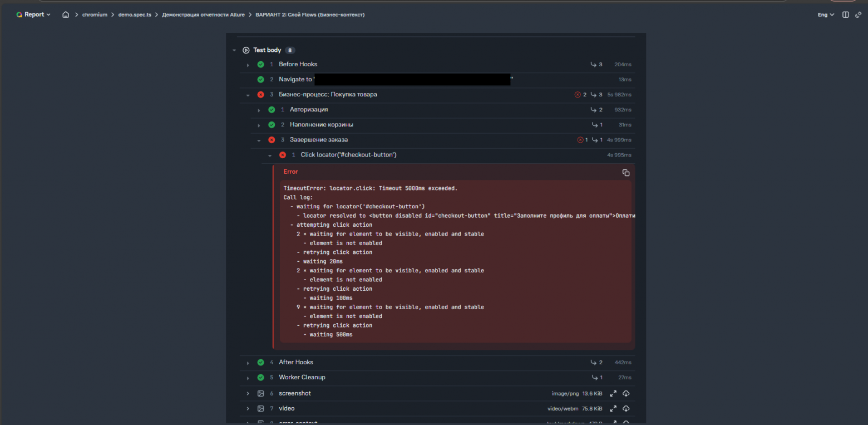The width and height of the screenshot is (868, 425).
Task: Download the screenshot attachment
Action: [626, 393]
